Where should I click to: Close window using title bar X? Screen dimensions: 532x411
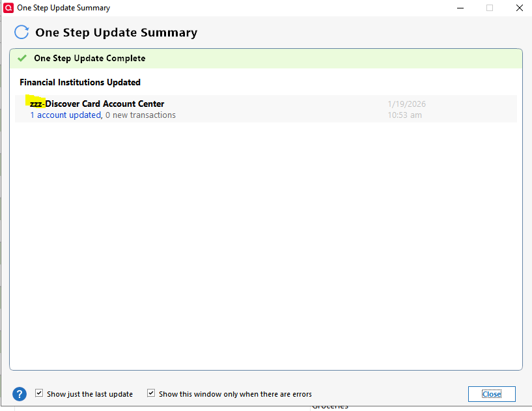click(x=519, y=8)
